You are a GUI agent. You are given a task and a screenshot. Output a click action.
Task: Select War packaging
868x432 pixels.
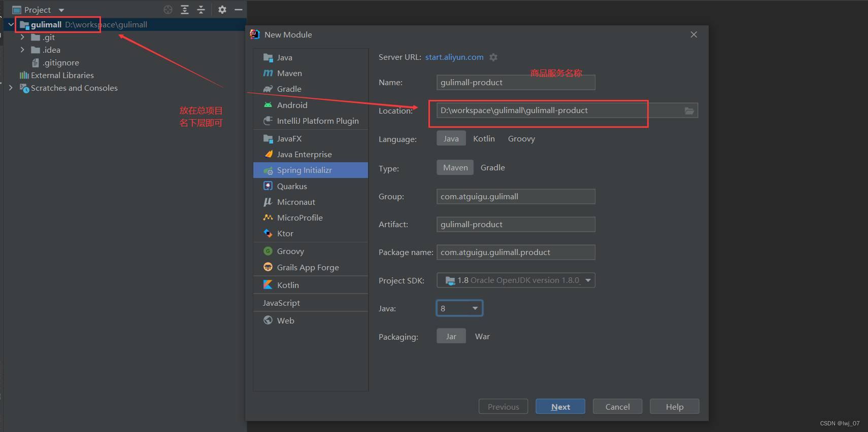pyautogui.click(x=482, y=336)
